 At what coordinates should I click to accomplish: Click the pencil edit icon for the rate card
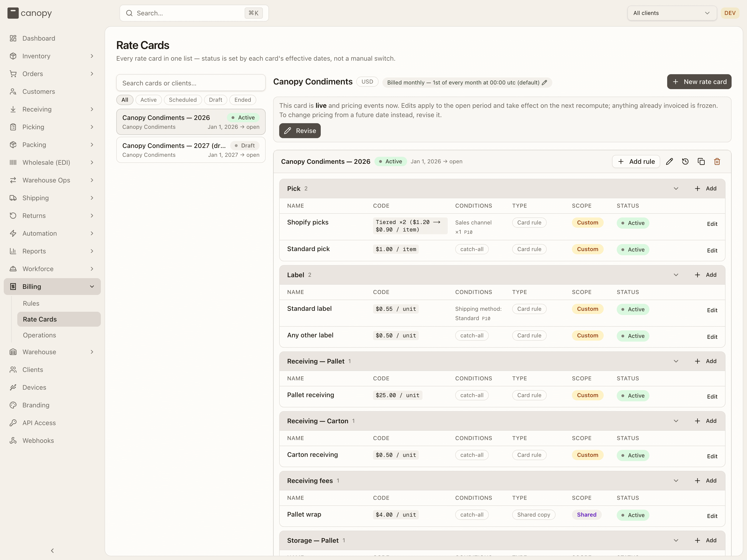669,162
